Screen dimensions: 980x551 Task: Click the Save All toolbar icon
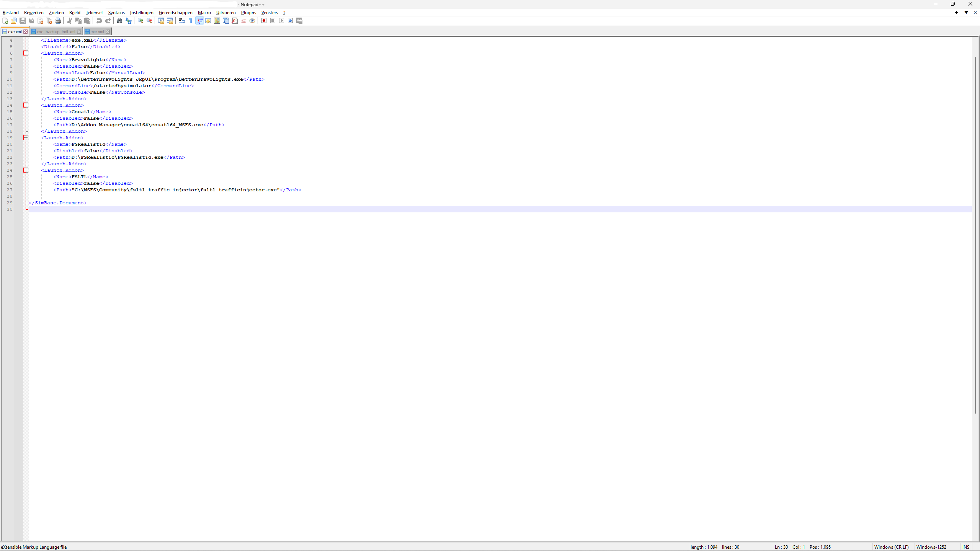31,21
